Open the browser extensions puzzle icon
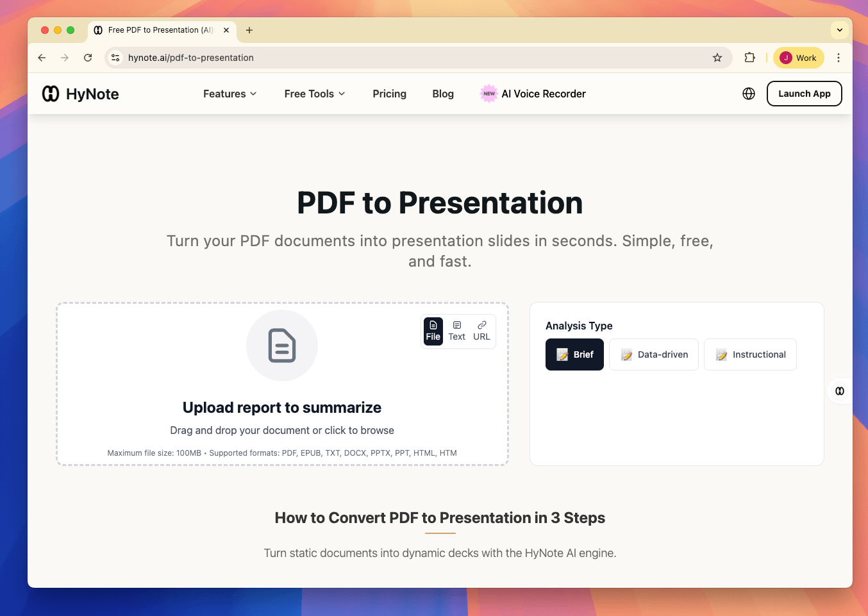This screenshot has height=616, width=868. coord(749,58)
